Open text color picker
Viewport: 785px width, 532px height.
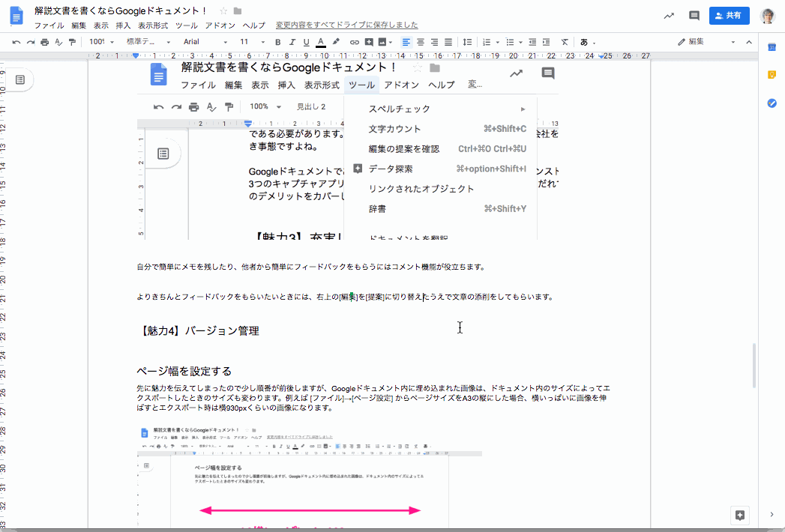(x=321, y=42)
